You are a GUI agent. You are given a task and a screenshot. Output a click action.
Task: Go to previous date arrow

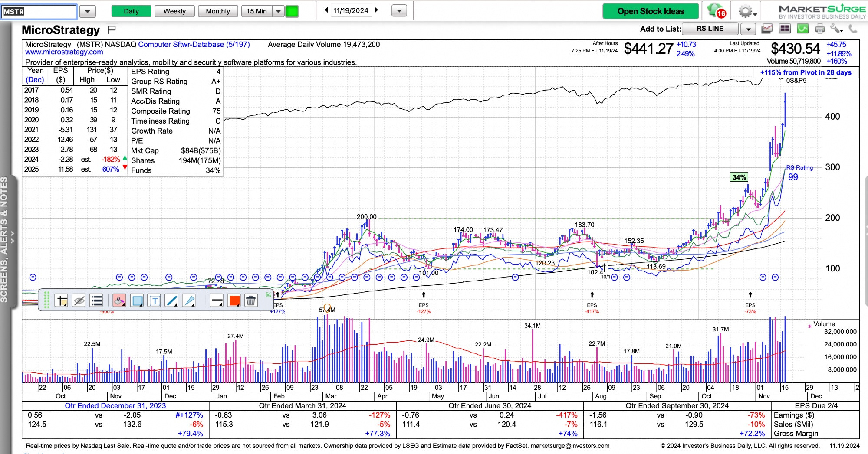326,10
